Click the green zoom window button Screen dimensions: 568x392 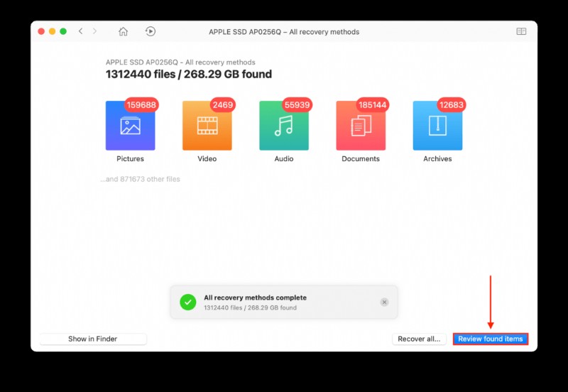click(63, 31)
